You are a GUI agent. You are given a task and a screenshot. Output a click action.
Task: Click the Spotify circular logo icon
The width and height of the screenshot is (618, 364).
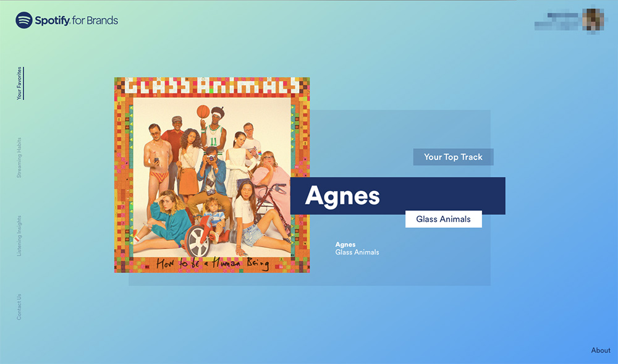[24, 20]
